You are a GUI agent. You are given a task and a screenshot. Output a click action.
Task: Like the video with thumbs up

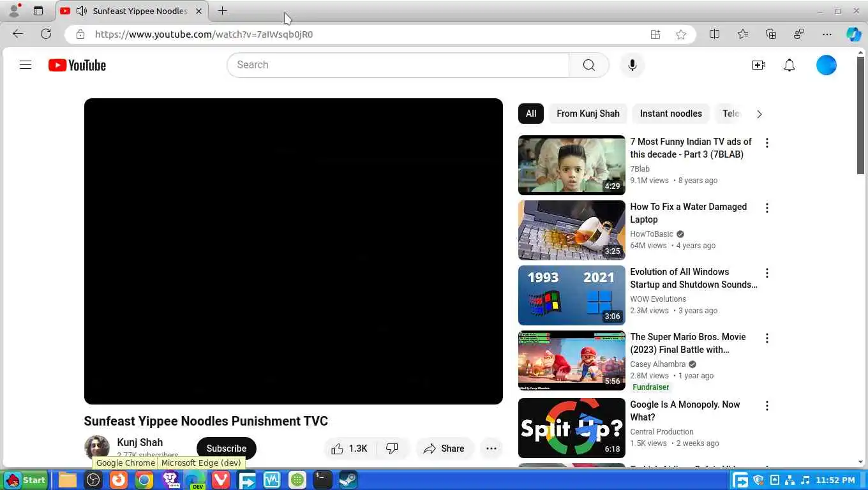click(350, 449)
